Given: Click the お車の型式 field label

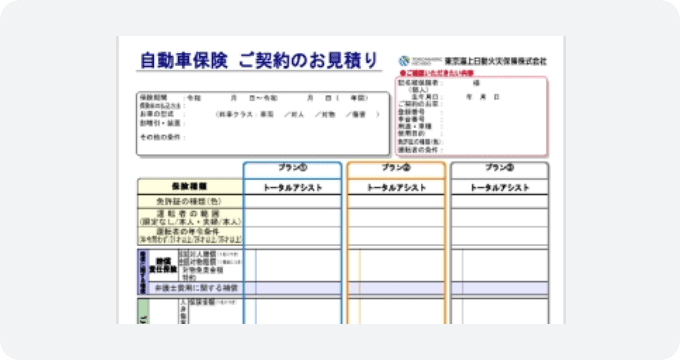Looking at the screenshot, I should 157,114.
